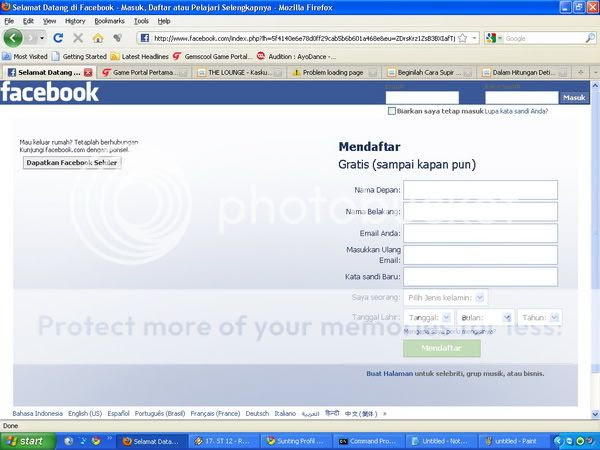Click the login email field in header
The height and width of the screenshot is (450, 600).
[422, 98]
